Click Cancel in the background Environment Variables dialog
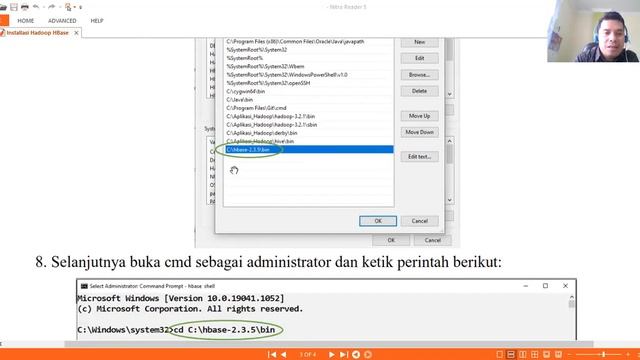Image resolution: width=640 pixels, height=360 pixels. click(433, 240)
